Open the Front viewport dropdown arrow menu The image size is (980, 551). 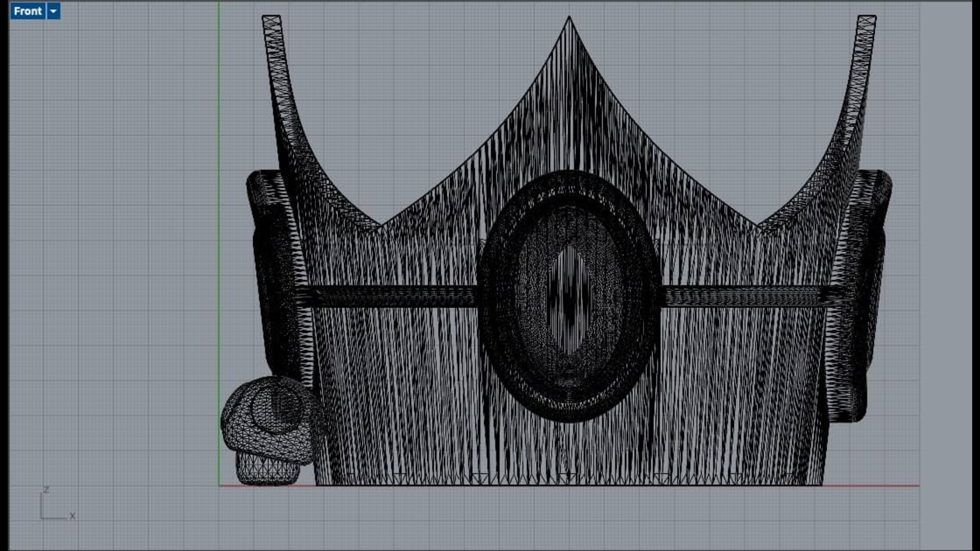(x=54, y=11)
